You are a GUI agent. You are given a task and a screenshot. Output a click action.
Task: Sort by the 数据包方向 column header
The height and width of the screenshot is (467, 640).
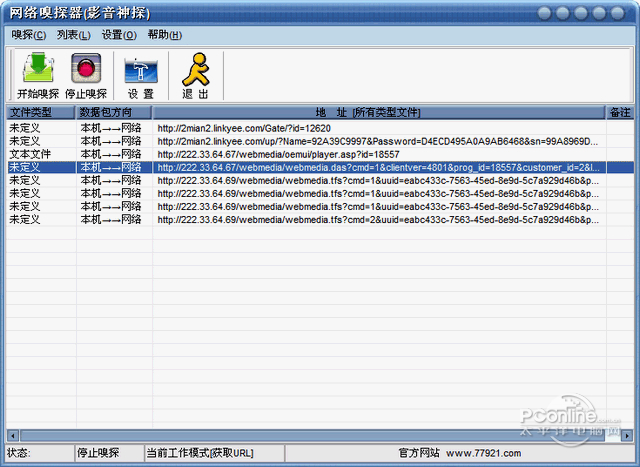(113, 112)
